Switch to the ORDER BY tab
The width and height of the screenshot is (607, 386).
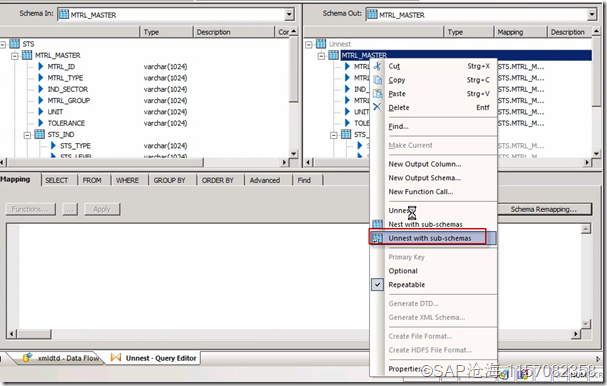[218, 180]
